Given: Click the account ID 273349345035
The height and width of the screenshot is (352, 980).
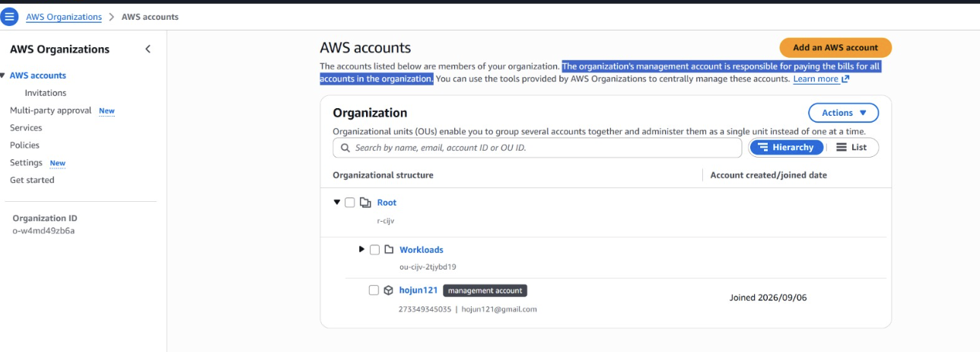Looking at the screenshot, I should (425, 309).
